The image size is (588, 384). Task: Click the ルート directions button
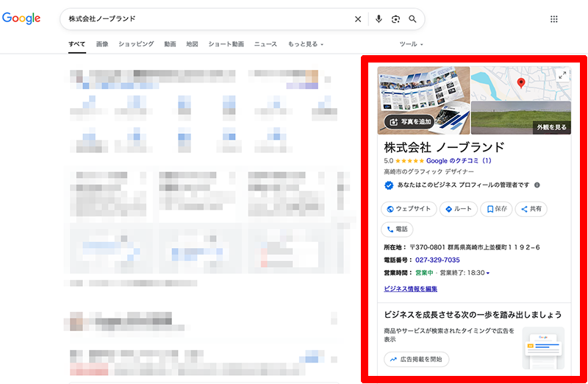click(458, 209)
